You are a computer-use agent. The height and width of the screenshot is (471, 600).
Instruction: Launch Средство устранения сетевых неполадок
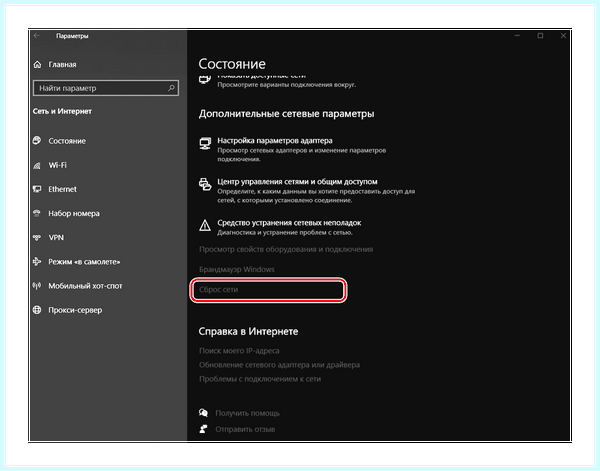pos(289,223)
